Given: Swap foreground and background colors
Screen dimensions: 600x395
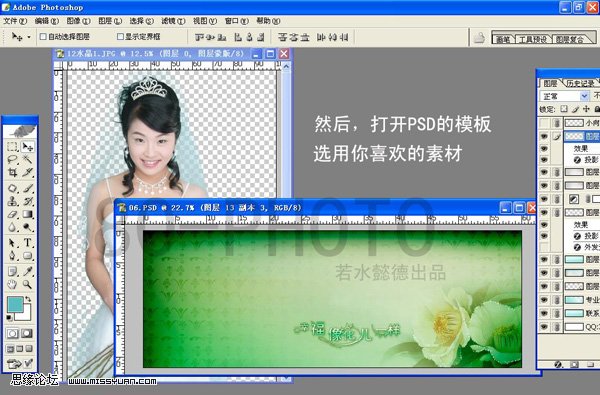Looking at the screenshot, I should point(28,299).
